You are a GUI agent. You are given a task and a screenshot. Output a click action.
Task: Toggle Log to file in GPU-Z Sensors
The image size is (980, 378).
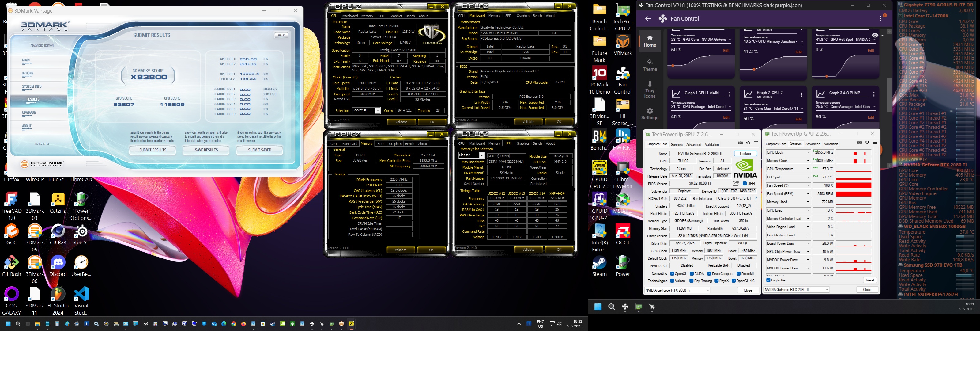tap(768, 280)
